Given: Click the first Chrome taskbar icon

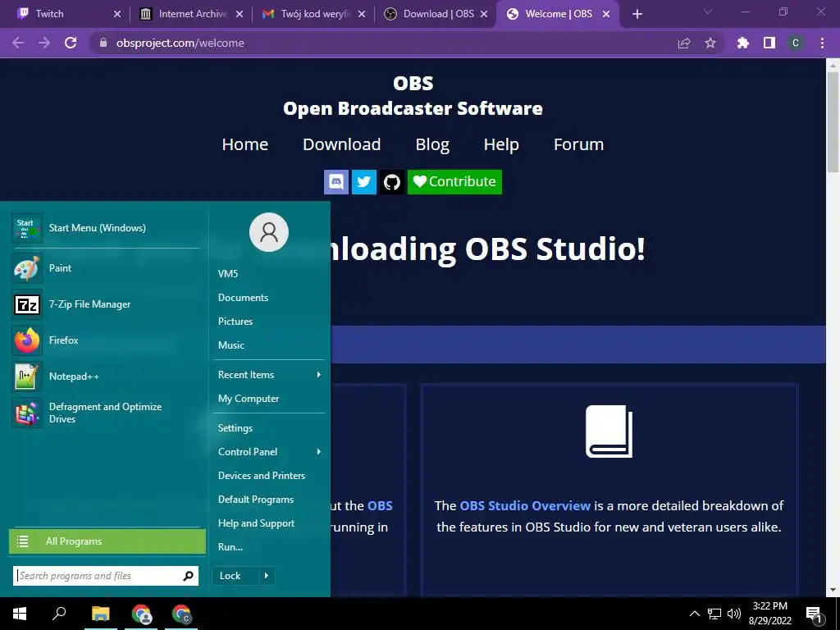Looking at the screenshot, I should (141, 614).
